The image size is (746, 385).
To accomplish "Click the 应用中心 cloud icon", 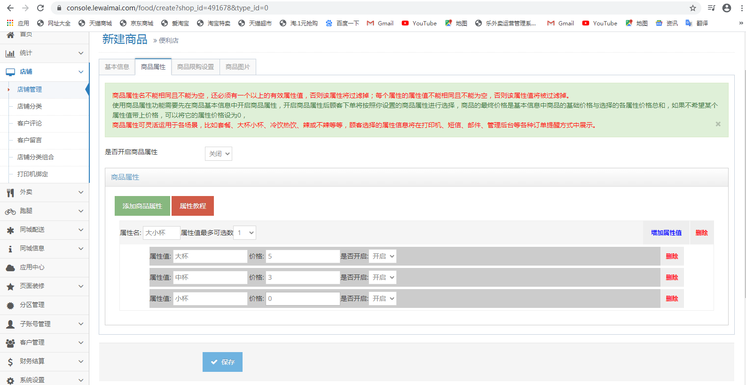I will 10,267.
